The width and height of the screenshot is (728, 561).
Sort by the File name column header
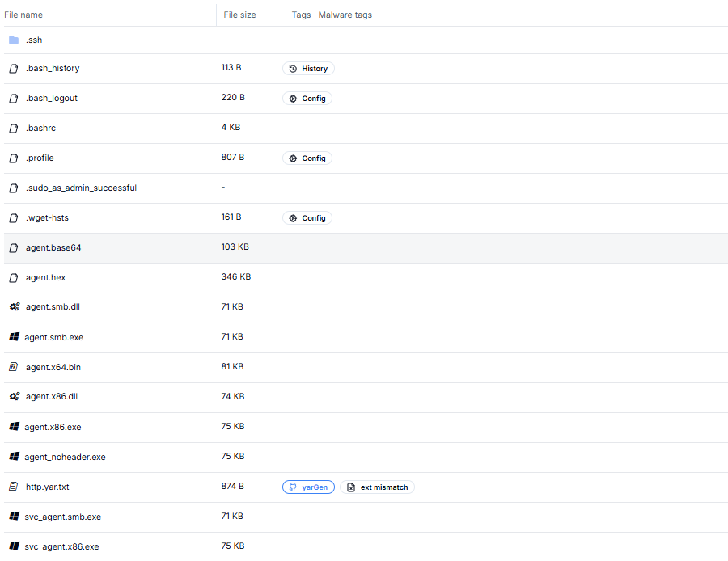(x=24, y=15)
